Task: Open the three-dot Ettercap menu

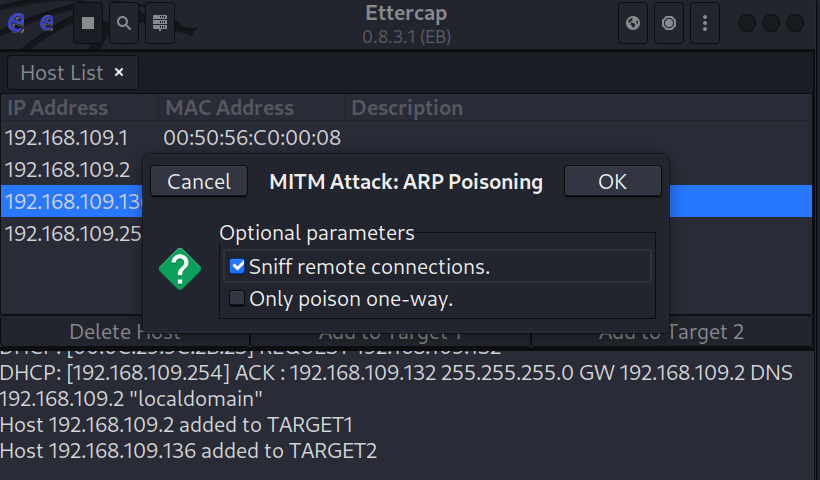Action: [x=705, y=23]
